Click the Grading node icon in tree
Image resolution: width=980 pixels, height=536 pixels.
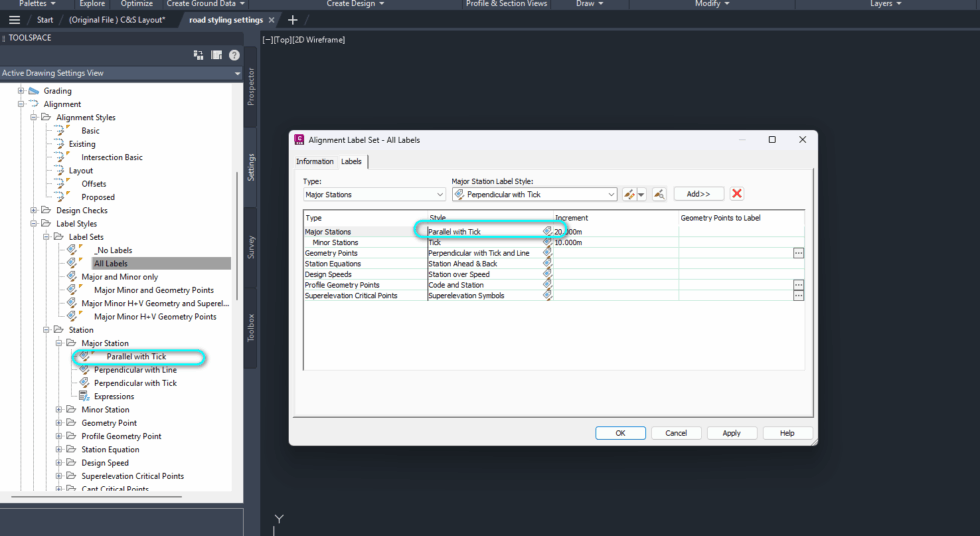[34, 91]
